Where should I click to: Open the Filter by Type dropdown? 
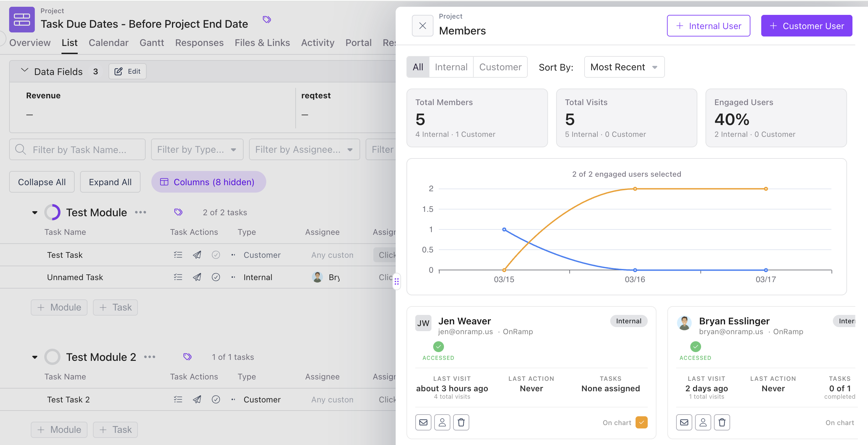coord(197,149)
